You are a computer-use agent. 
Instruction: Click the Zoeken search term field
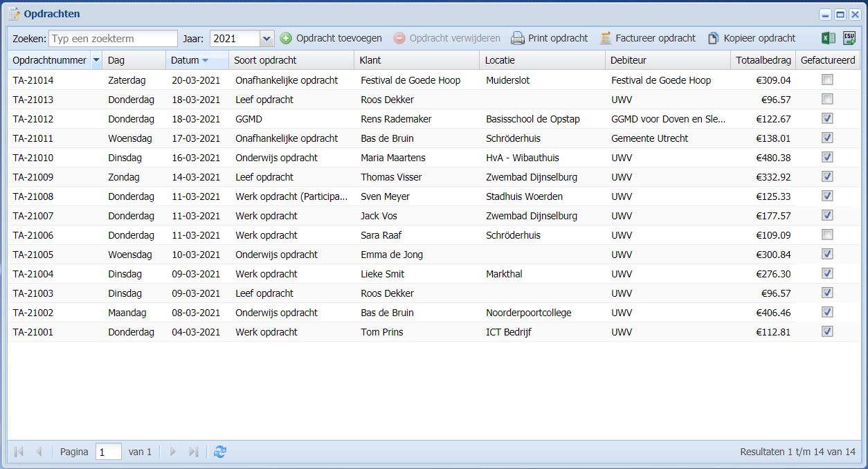coord(113,39)
